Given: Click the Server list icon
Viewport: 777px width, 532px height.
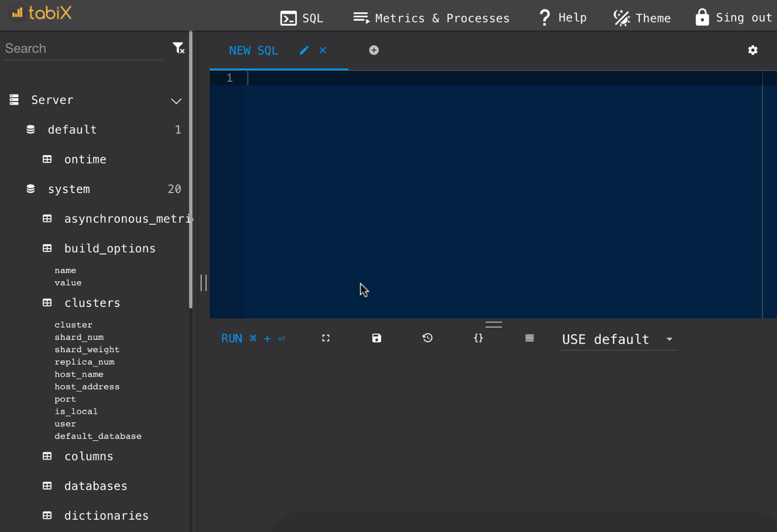Looking at the screenshot, I should [14, 100].
